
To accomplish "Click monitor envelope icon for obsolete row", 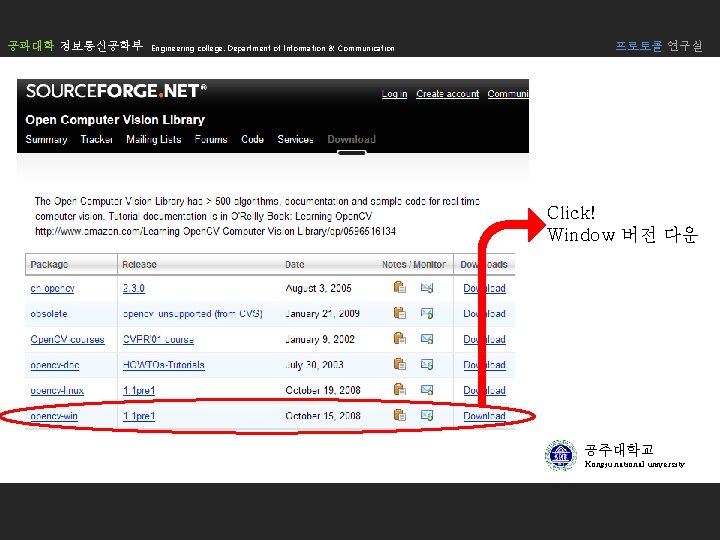I will click(x=427, y=314).
